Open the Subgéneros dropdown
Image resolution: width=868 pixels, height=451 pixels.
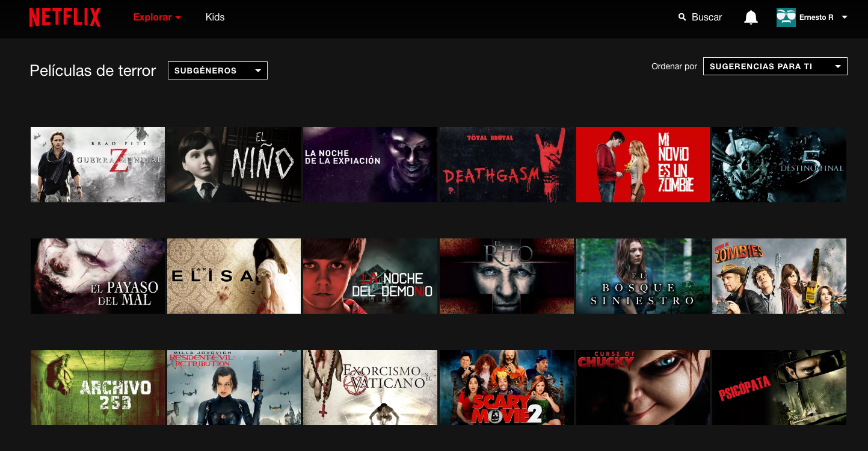click(x=218, y=70)
